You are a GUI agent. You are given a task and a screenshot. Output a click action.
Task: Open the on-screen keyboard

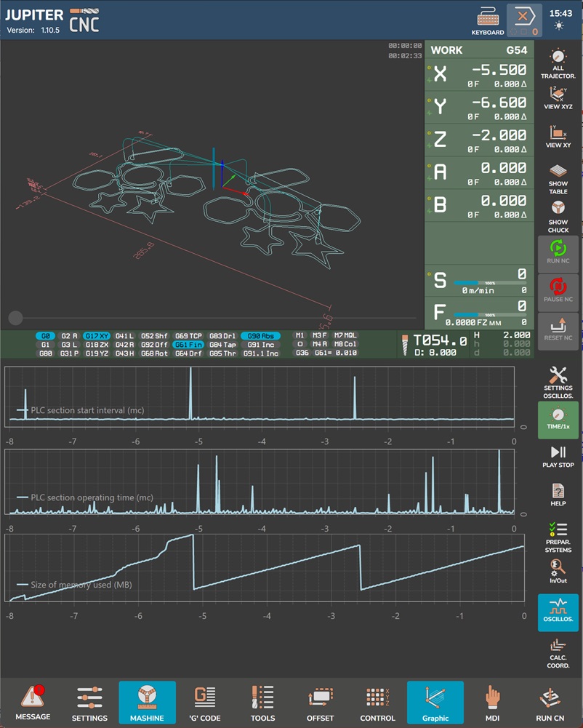coord(487,21)
